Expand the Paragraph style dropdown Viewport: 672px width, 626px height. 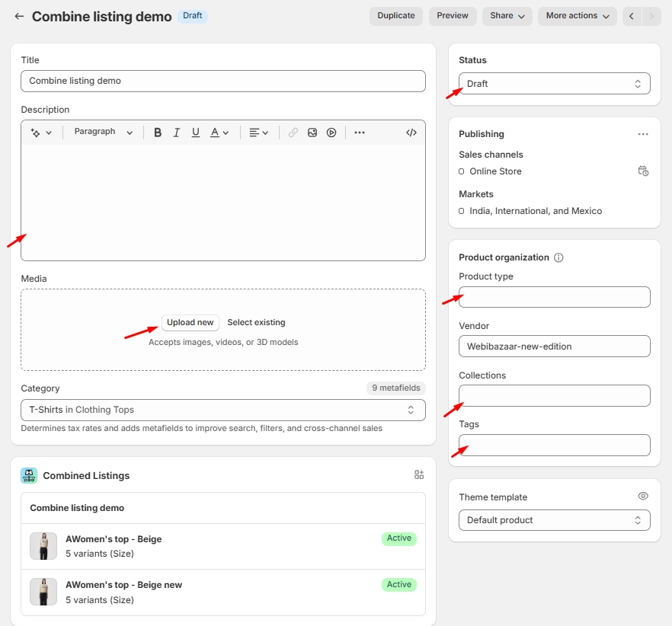pos(103,133)
